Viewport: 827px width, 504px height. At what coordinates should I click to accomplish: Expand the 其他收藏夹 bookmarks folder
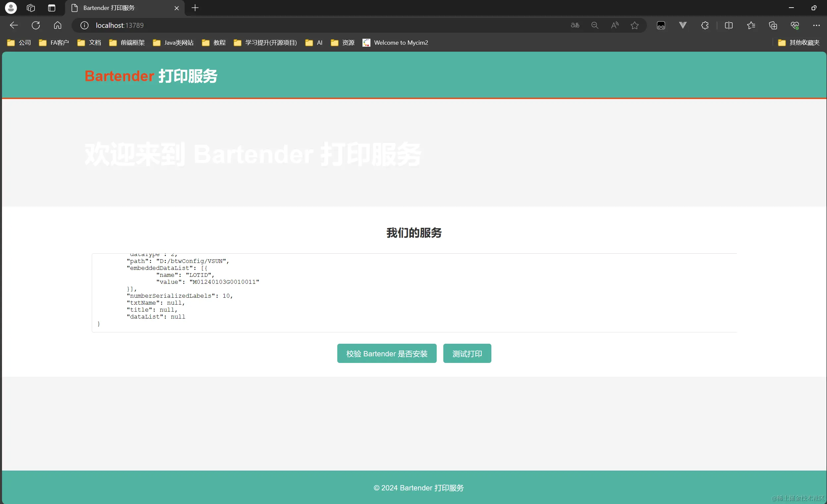pos(799,43)
